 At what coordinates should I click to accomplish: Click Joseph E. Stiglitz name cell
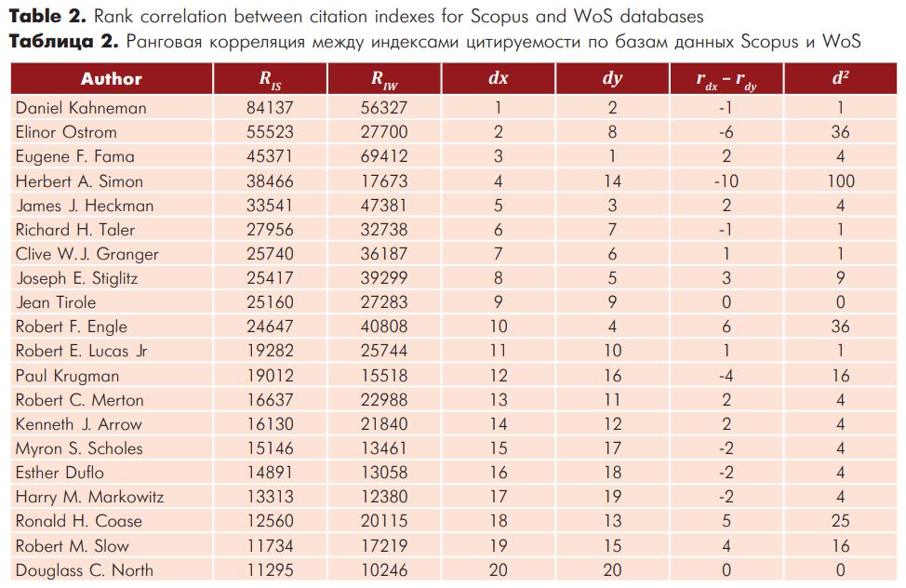[x=76, y=278]
